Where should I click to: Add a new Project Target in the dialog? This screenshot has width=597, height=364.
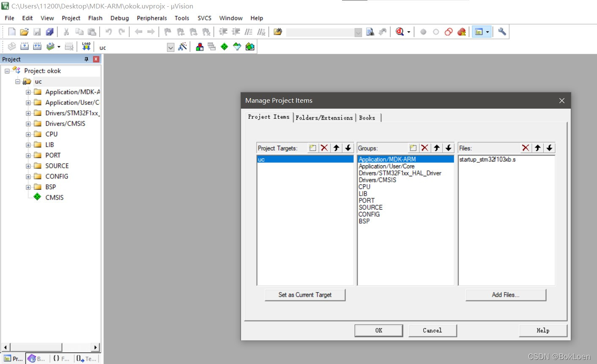tap(312, 148)
